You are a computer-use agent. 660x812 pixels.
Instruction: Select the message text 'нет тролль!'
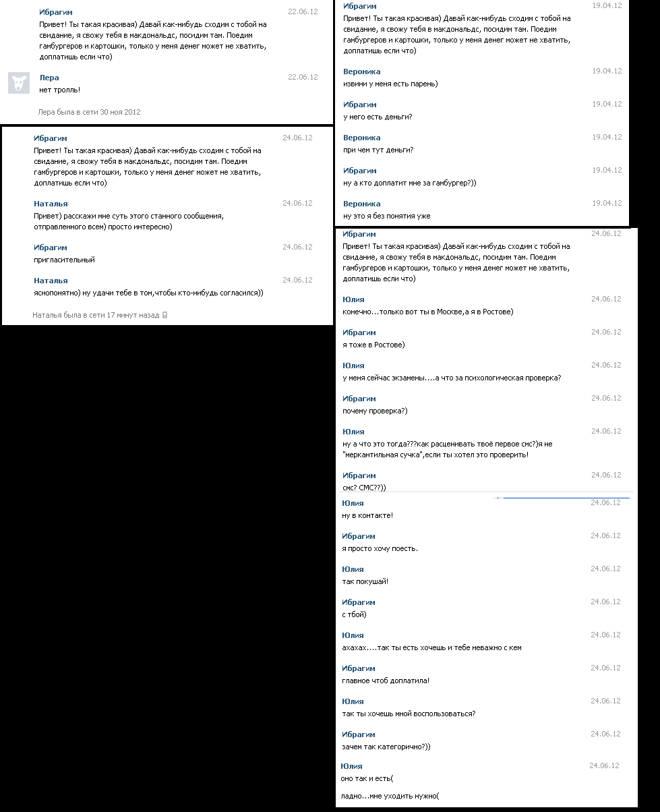[60, 90]
